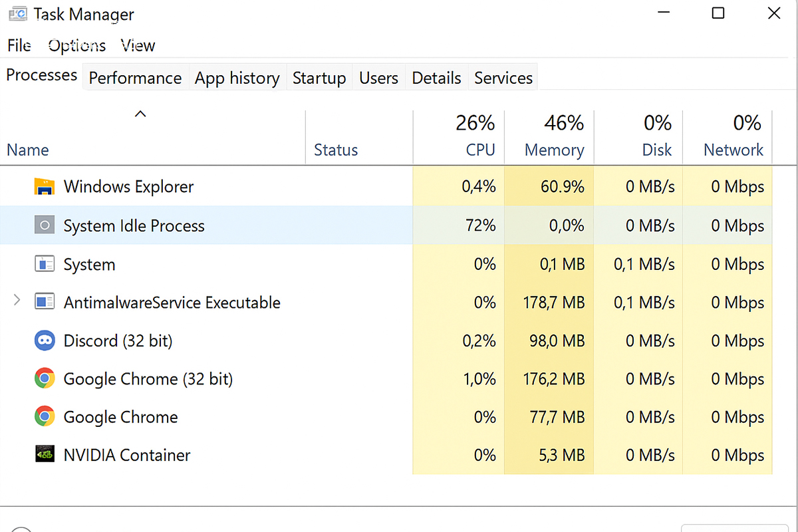Click the Google Chrome icon without 32 bit

44,417
